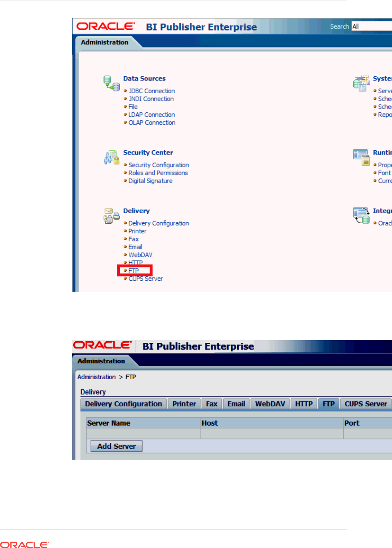
Task: Select the FTP tab in Delivery
Action: [x=329, y=404]
